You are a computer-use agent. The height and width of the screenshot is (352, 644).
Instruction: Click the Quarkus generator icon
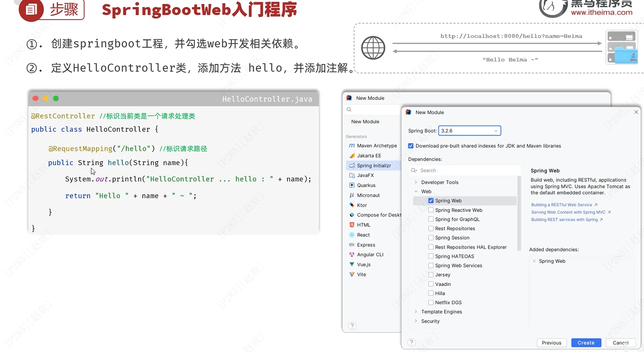(x=352, y=185)
